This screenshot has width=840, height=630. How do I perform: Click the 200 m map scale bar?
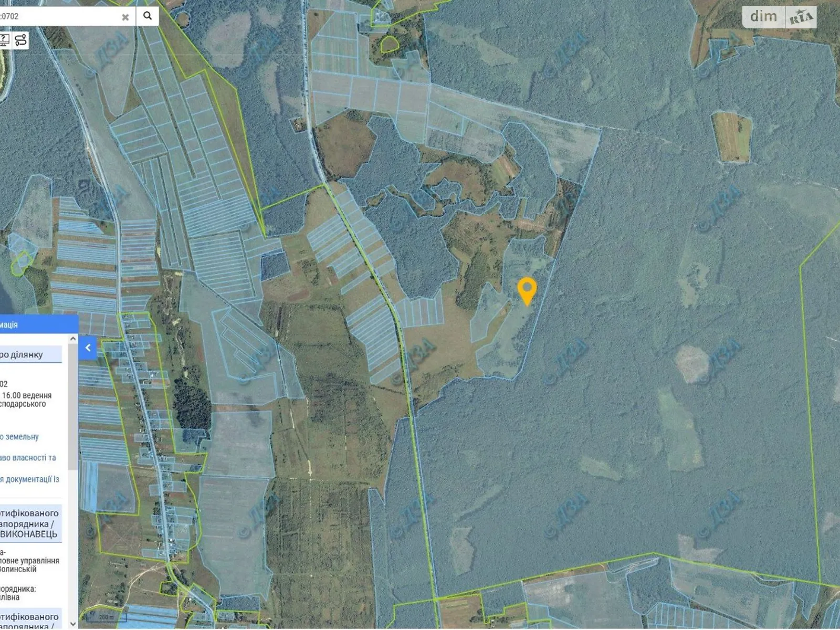click(x=107, y=617)
